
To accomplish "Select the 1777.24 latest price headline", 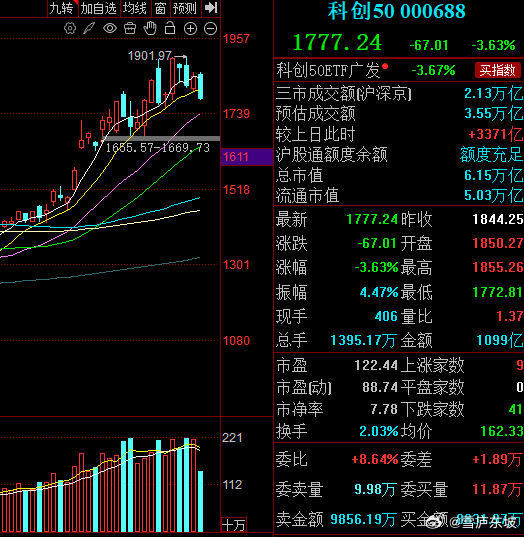I will pos(337,43).
